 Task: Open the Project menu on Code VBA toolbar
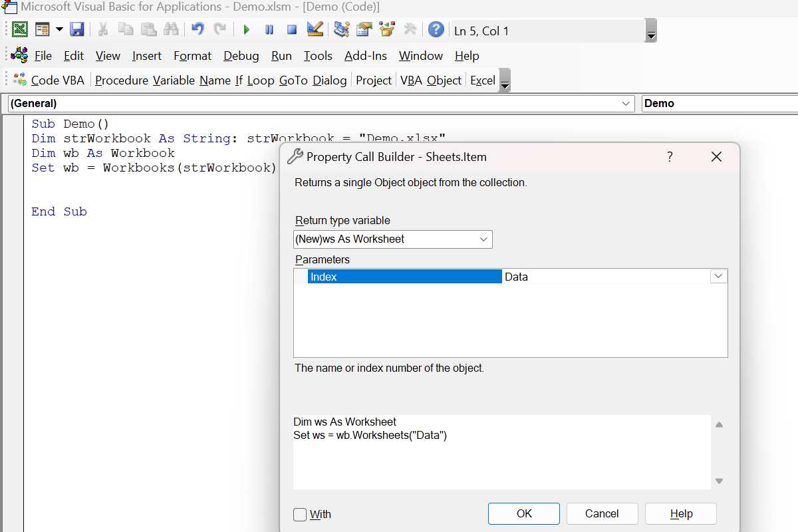point(374,80)
